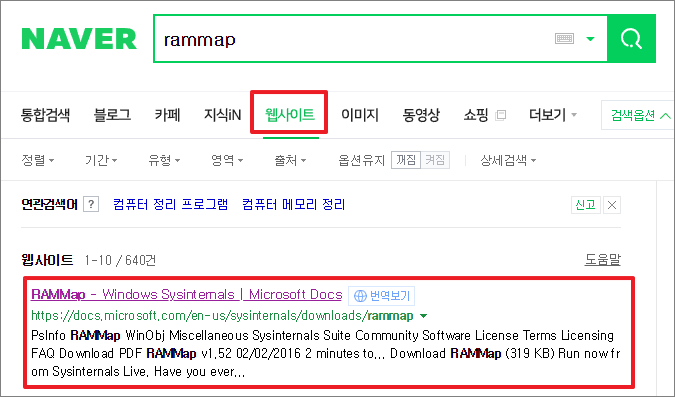Image resolution: width=675 pixels, height=397 pixels.
Task: Select the 웹사이트 tab
Action: 289,115
